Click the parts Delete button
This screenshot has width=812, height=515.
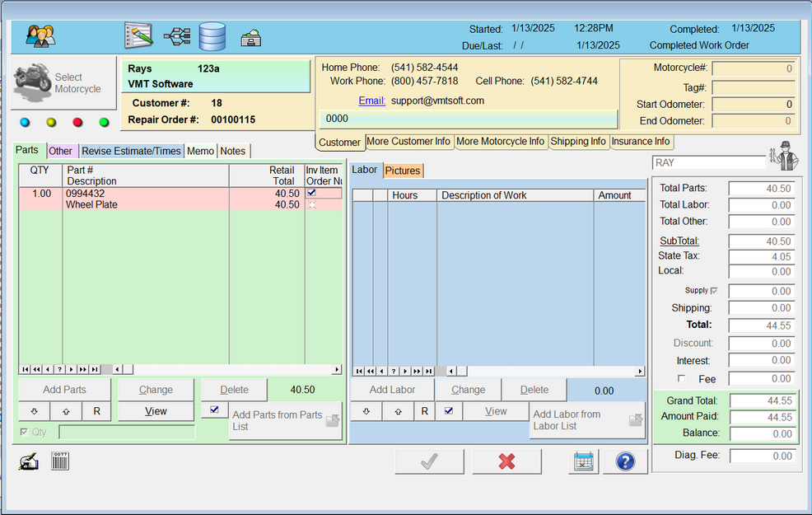234,390
